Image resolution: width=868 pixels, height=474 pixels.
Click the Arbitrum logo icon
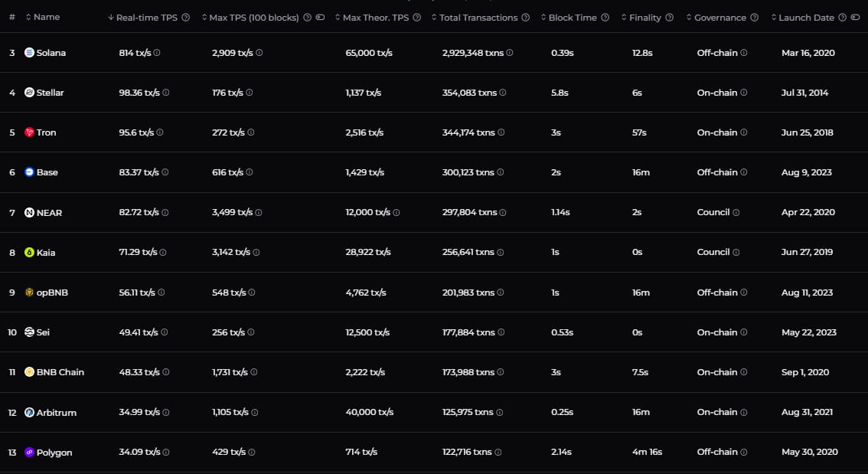30,413
